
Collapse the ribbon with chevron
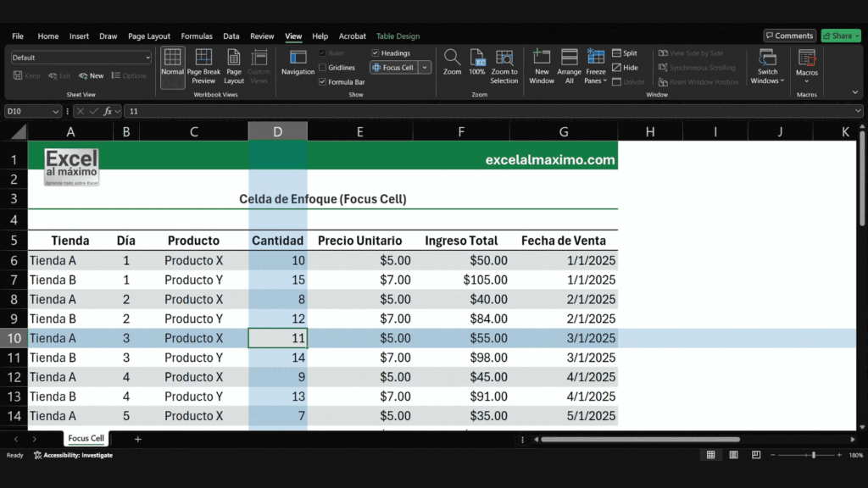[x=854, y=92]
